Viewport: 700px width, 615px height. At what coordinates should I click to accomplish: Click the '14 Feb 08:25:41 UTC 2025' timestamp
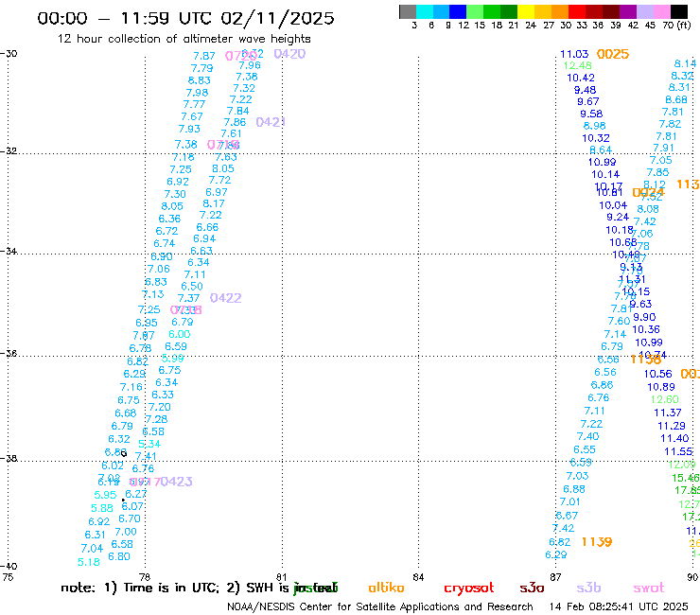pyautogui.click(x=619, y=606)
